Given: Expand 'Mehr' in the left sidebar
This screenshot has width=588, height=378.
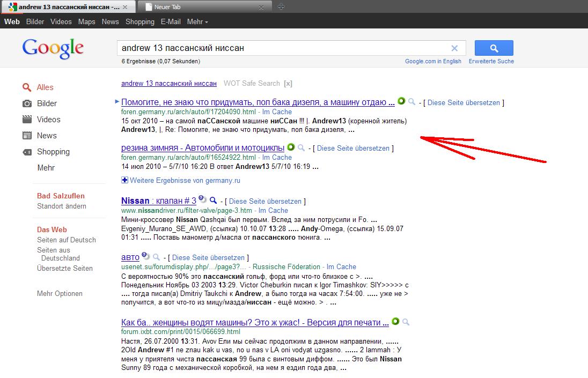Looking at the screenshot, I should [46, 168].
